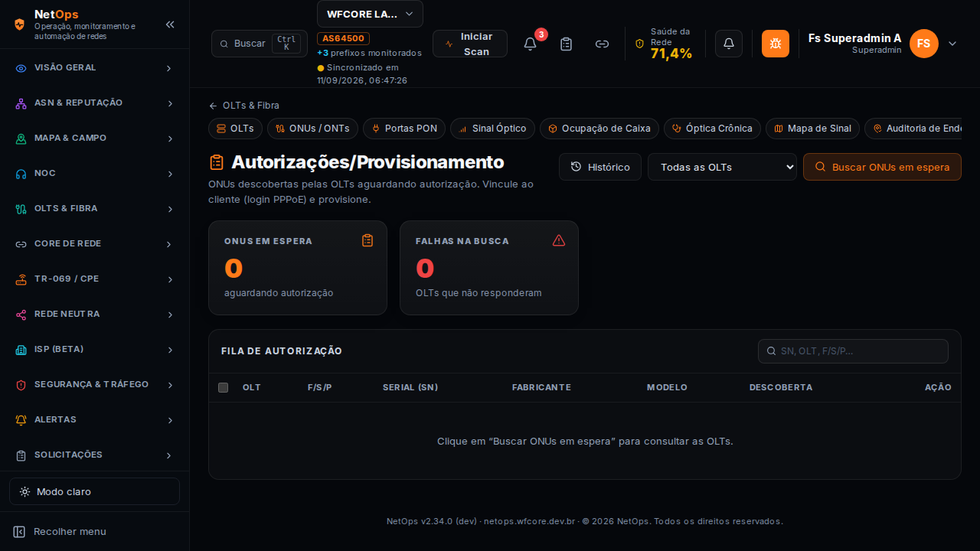Click the Buscar search box in header
980x551 pixels.
click(x=260, y=44)
